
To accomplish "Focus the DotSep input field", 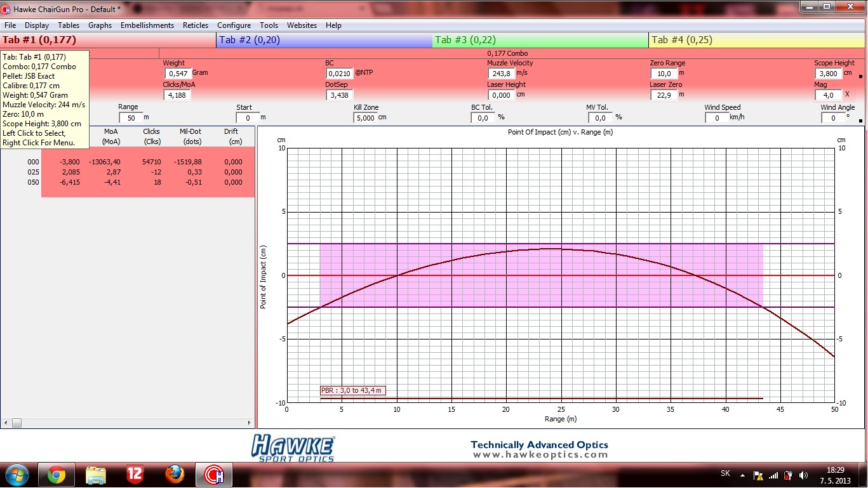I will [340, 95].
